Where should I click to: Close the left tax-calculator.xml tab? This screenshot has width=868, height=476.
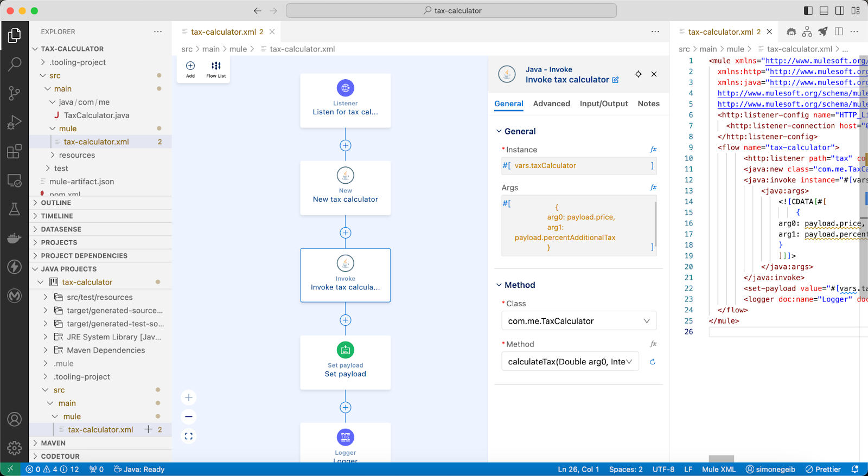[272, 32]
